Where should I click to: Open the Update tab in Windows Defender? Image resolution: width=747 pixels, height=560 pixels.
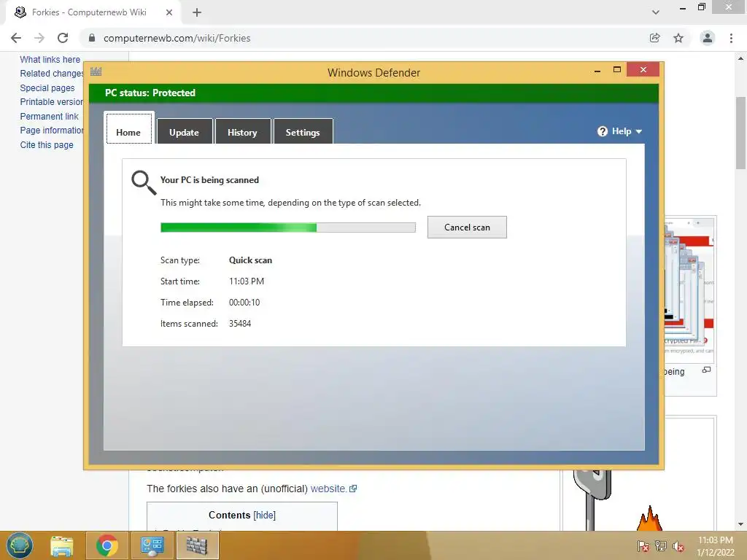point(185,132)
